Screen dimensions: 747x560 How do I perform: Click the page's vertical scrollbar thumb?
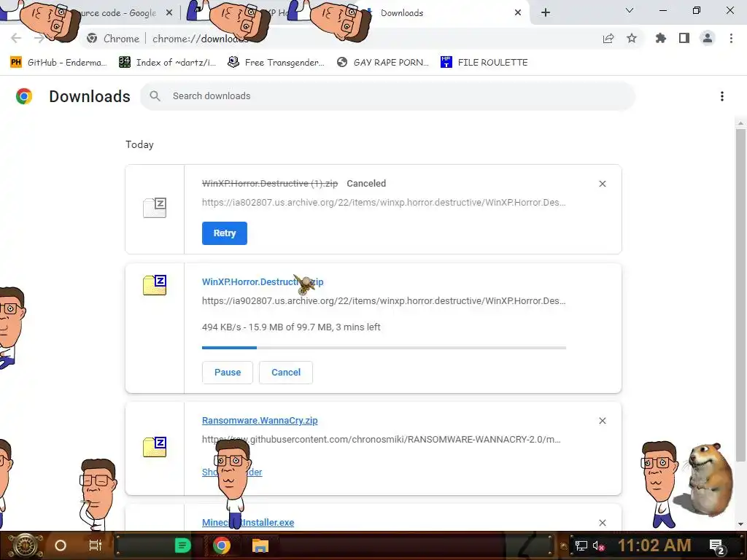pos(740,295)
